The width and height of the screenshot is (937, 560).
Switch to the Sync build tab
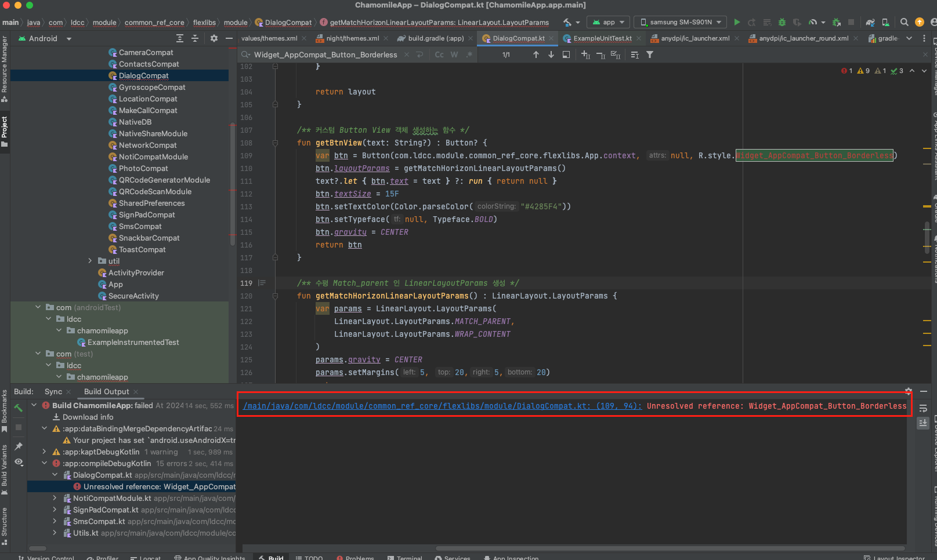53,391
